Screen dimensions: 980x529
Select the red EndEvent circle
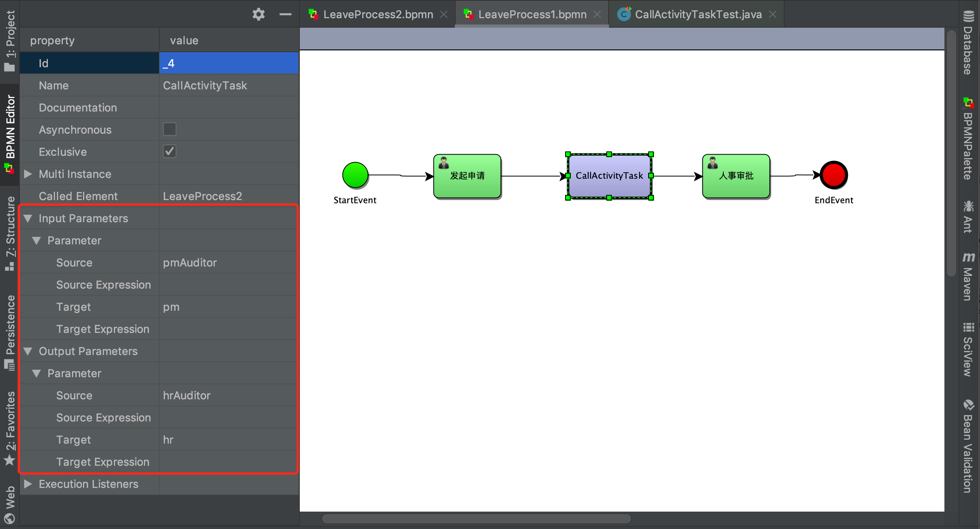[833, 175]
